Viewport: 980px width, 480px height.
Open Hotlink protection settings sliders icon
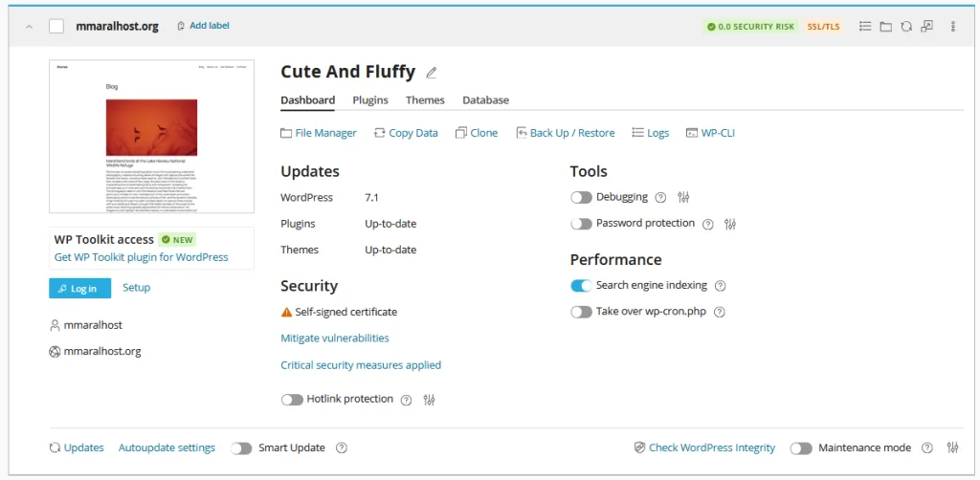click(429, 400)
